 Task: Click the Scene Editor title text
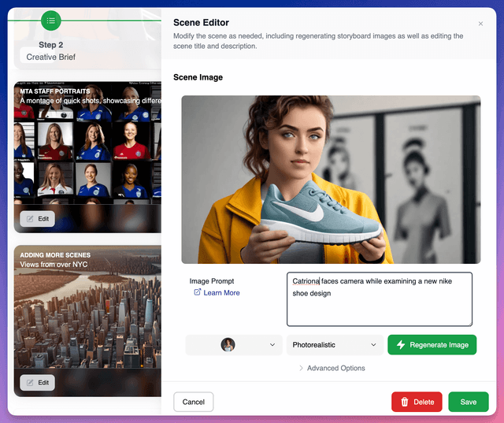click(202, 23)
